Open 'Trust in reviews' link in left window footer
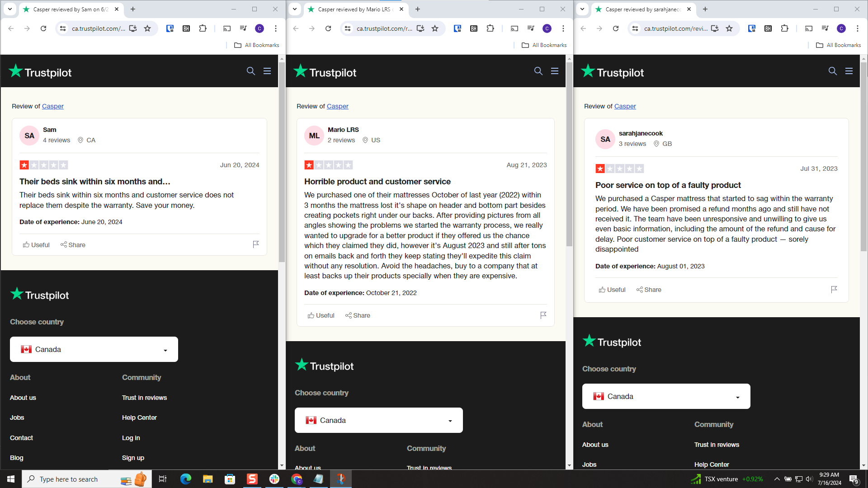This screenshot has width=868, height=488. pos(144,398)
